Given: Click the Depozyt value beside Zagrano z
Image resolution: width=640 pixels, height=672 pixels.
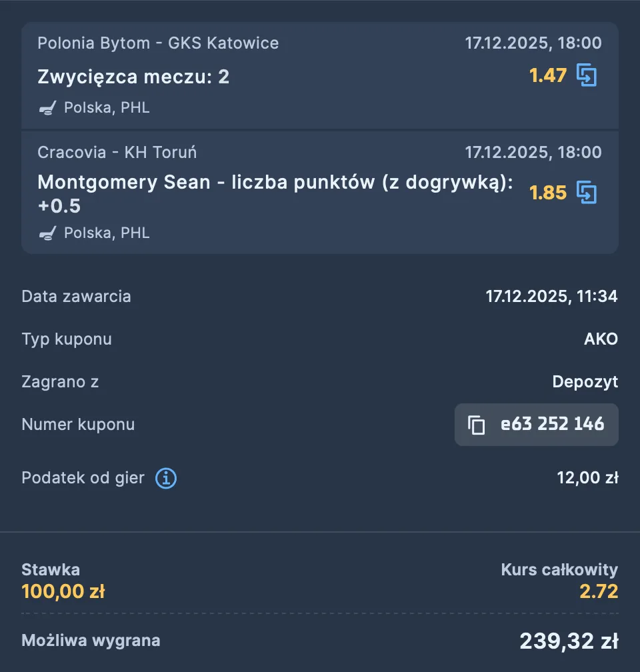Looking at the screenshot, I should (x=585, y=382).
